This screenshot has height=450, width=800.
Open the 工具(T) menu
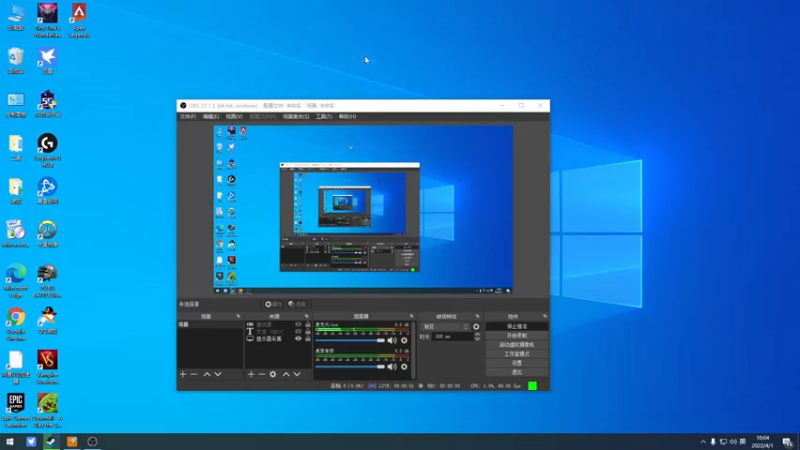click(x=323, y=117)
